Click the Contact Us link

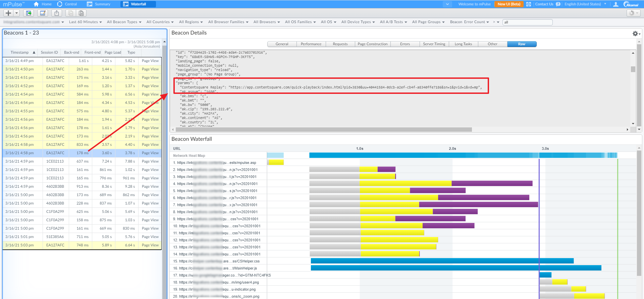[544, 4]
